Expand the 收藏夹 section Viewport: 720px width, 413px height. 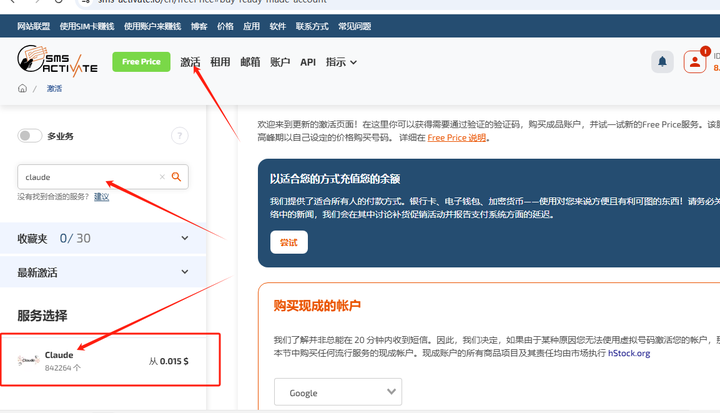click(103, 238)
